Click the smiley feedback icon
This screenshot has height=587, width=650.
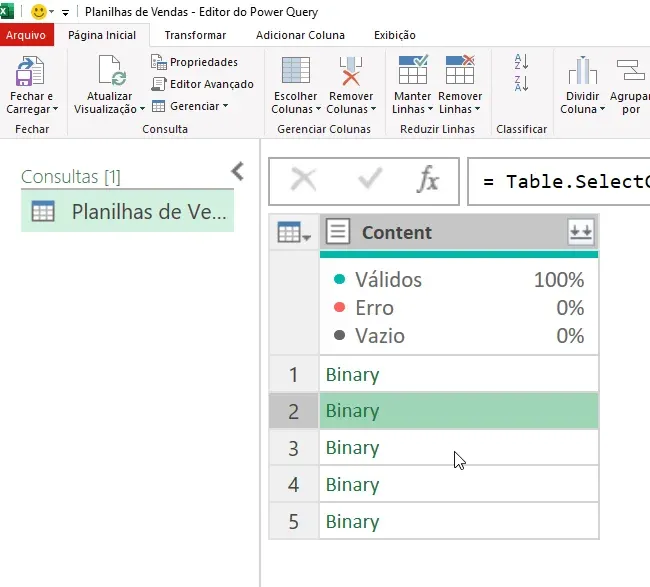(x=39, y=12)
